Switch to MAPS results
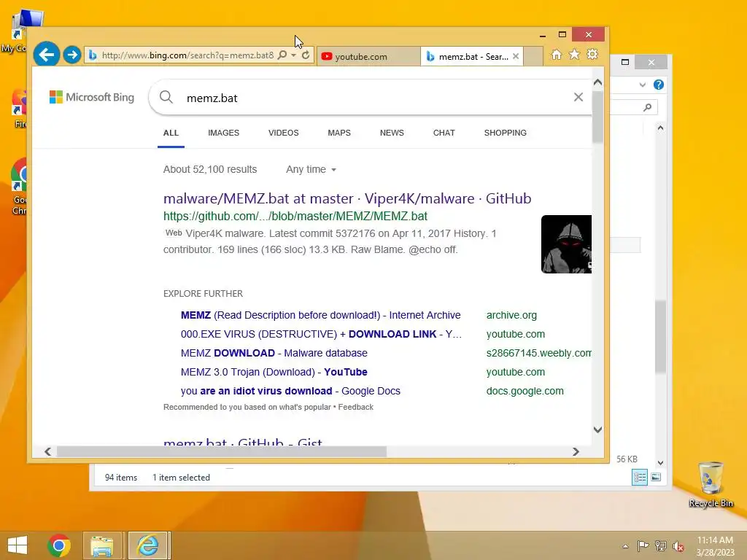747x560 pixels. 339,133
